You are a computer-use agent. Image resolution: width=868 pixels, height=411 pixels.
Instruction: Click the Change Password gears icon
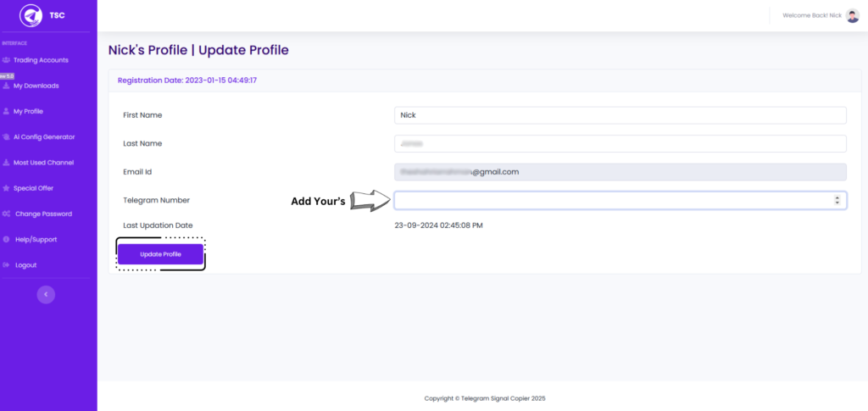pyautogui.click(x=6, y=214)
